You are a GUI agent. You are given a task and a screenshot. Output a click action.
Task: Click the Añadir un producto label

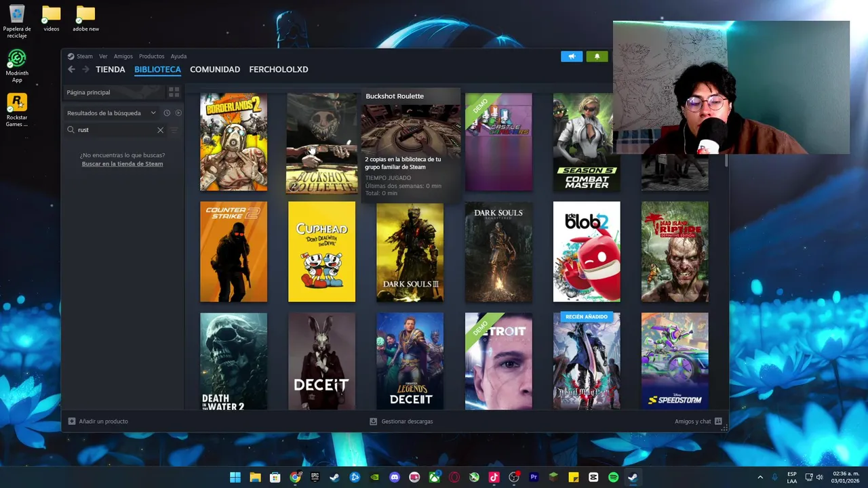pos(103,422)
